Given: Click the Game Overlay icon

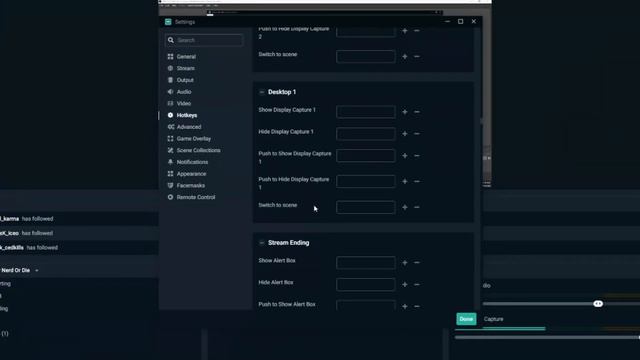Looking at the screenshot, I should click(171, 139).
